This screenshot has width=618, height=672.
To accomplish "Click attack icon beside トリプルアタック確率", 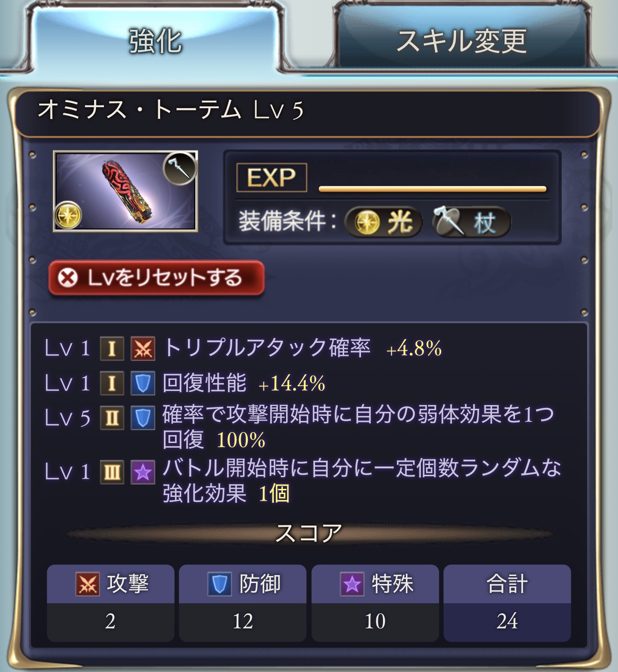I will (143, 348).
